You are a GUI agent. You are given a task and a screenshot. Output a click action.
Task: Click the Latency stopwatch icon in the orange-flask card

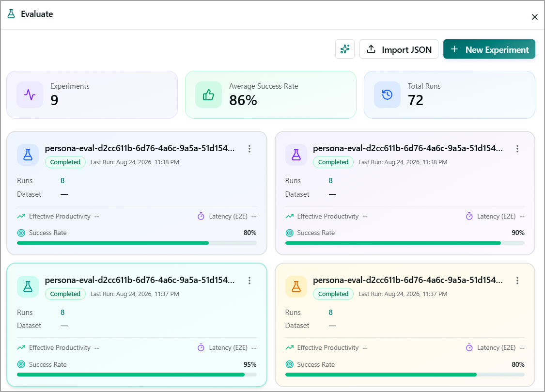coord(469,347)
